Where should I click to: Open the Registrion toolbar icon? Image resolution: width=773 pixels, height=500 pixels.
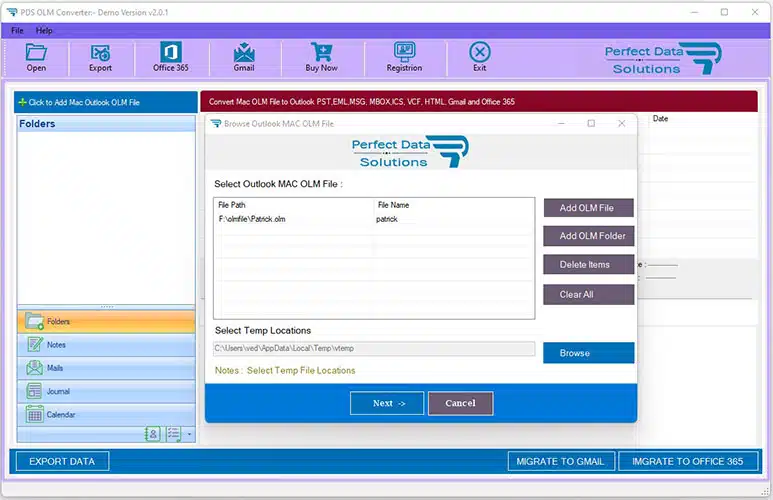click(x=404, y=58)
